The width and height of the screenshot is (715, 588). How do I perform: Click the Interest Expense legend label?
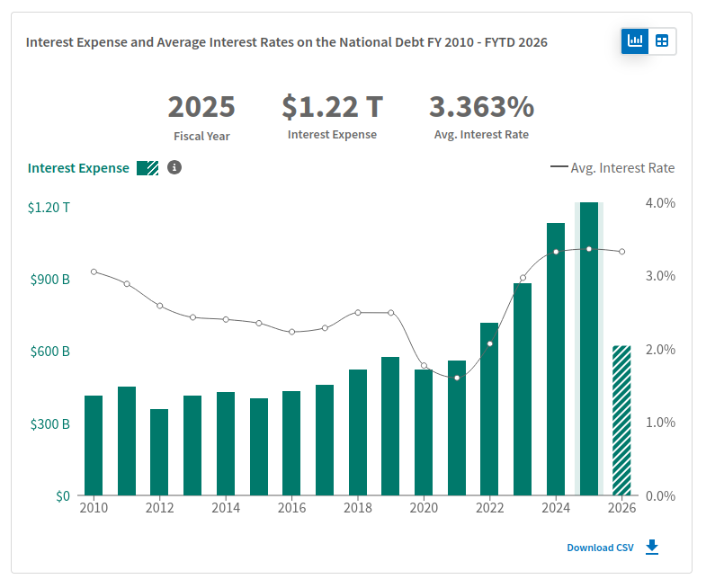point(78,168)
